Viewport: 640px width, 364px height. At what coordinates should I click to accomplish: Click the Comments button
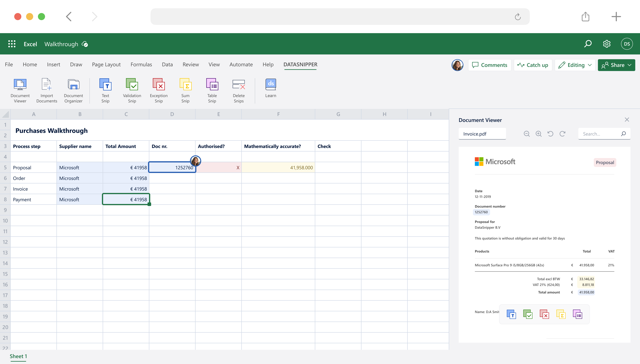click(490, 65)
